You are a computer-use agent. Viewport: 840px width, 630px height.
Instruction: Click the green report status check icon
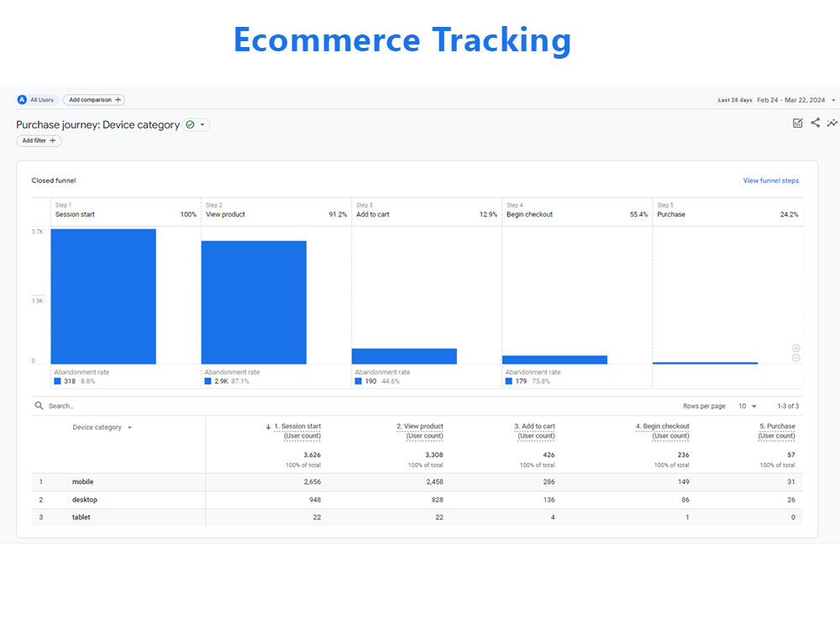point(190,125)
